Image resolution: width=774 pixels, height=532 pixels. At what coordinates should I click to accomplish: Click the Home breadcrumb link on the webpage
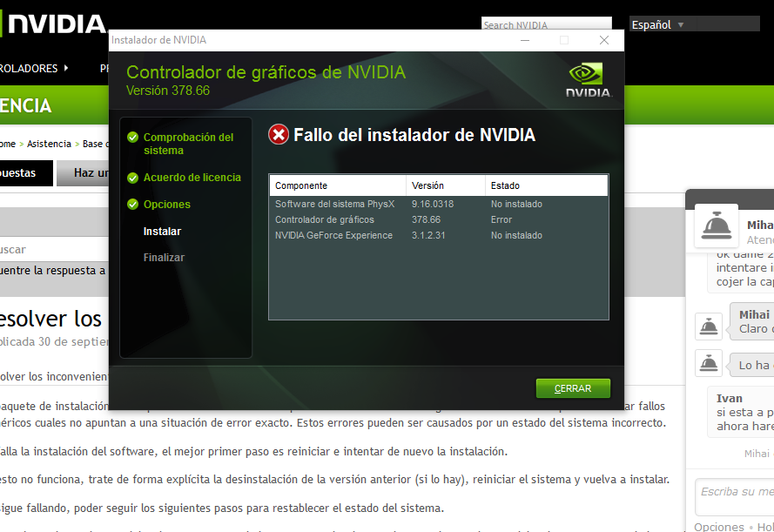[8, 144]
